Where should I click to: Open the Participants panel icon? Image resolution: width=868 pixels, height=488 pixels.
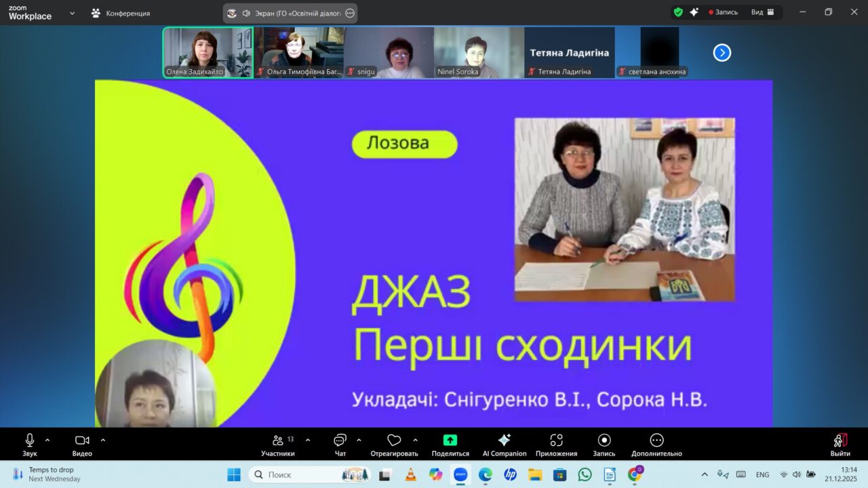(277, 441)
